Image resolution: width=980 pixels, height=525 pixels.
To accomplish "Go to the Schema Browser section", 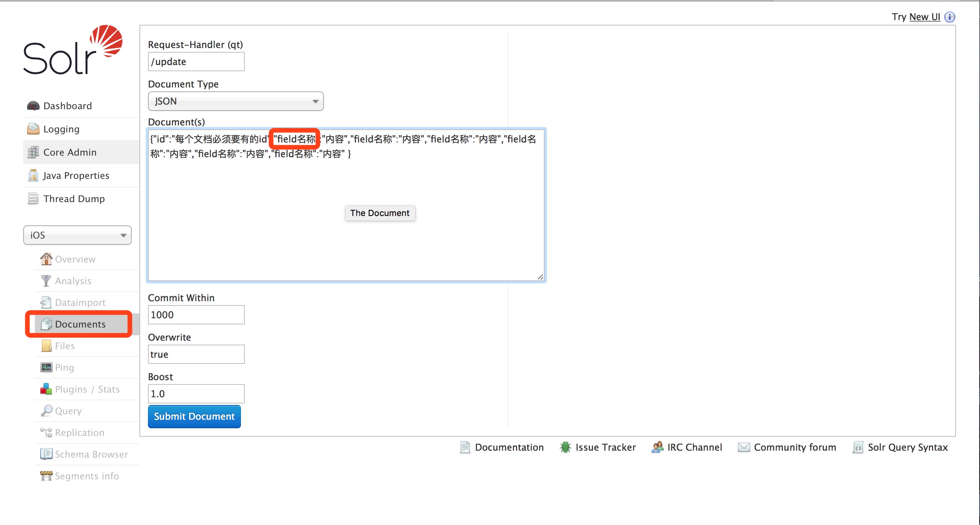I will coord(87,454).
